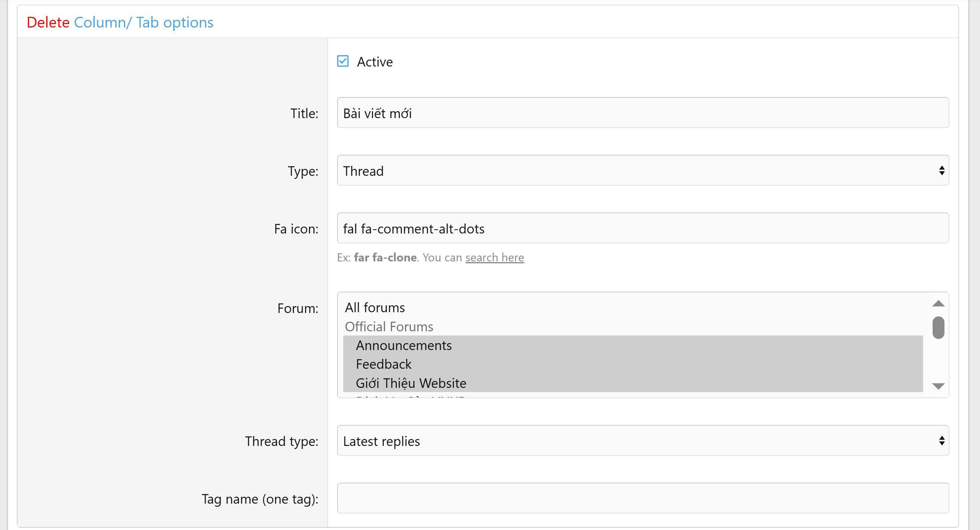Click the Type select arrow icon
The image size is (980, 530).
(x=941, y=170)
